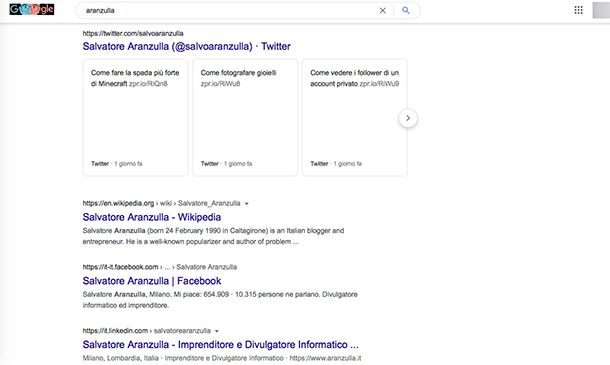The height and width of the screenshot is (365, 610).
Task: Open Salvatore Aranzulla - Wikipedia result
Action: point(152,217)
